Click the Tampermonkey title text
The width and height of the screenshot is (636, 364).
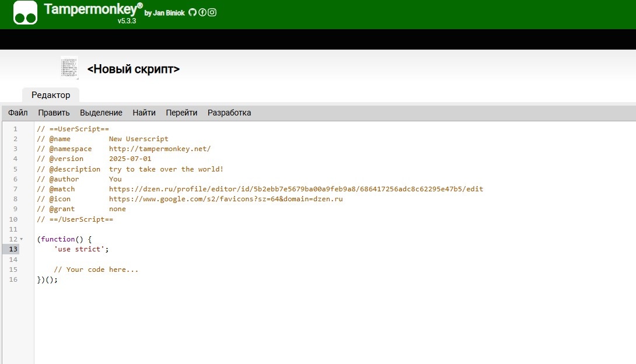coord(93,9)
